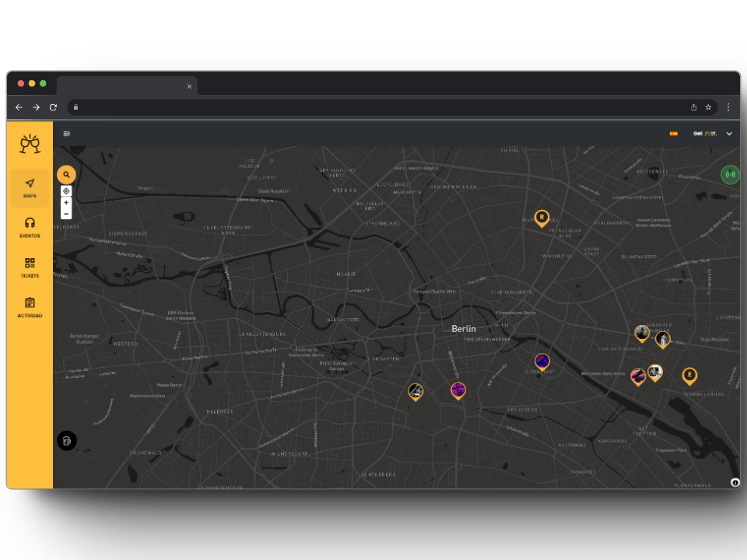Open the black round button at map bottom-left

click(x=67, y=440)
